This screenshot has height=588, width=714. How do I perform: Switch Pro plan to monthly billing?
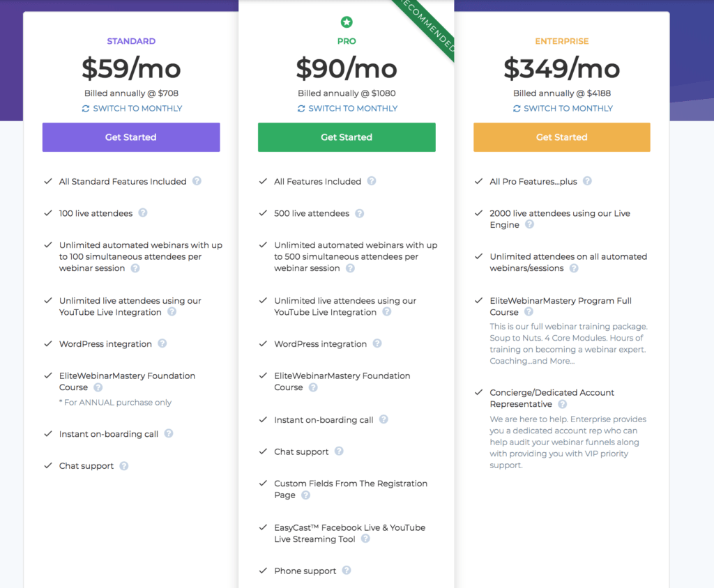coord(347,108)
